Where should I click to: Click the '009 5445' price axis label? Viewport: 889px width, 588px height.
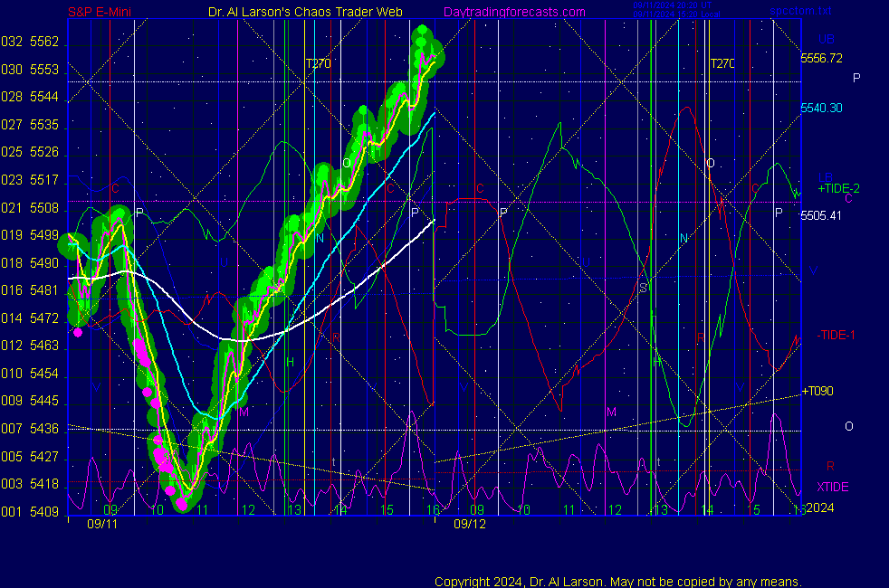[x=30, y=401]
